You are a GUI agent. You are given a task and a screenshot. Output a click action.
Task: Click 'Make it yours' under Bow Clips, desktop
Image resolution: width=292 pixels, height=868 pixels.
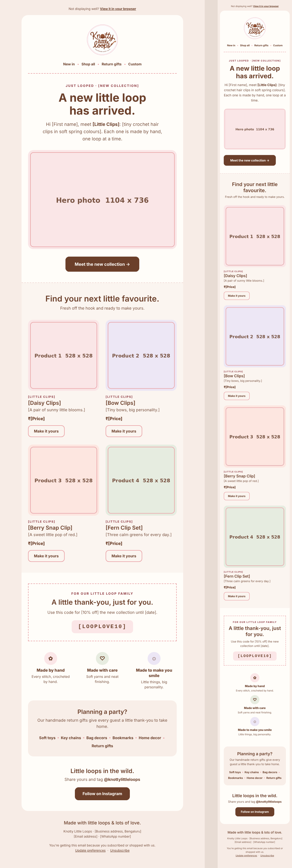pyautogui.click(x=124, y=431)
